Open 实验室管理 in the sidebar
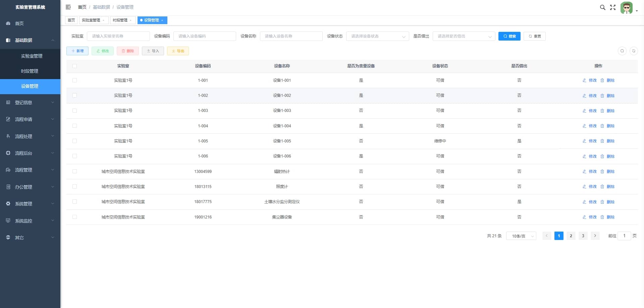This screenshot has height=308, width=644. click(30, 56)
